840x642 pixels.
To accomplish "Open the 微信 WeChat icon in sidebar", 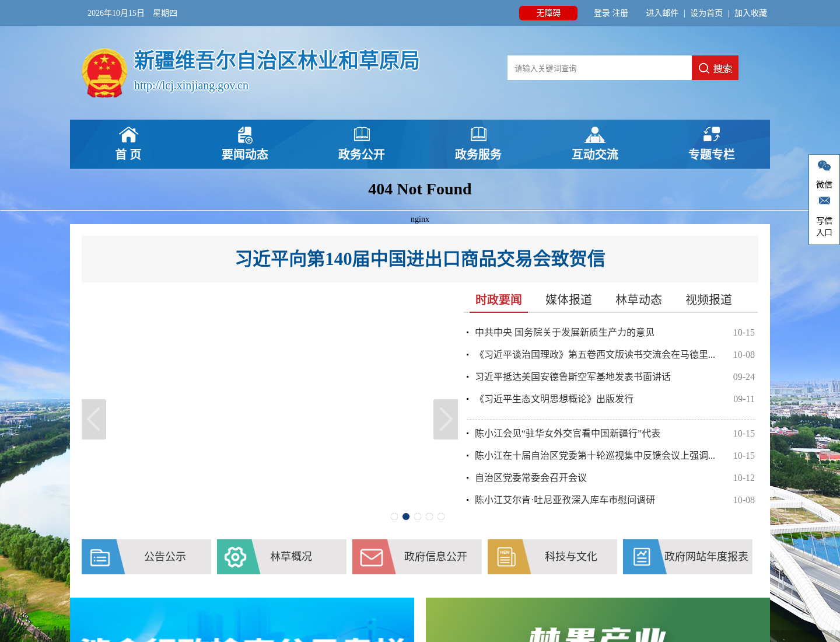I will pos(824,166).
